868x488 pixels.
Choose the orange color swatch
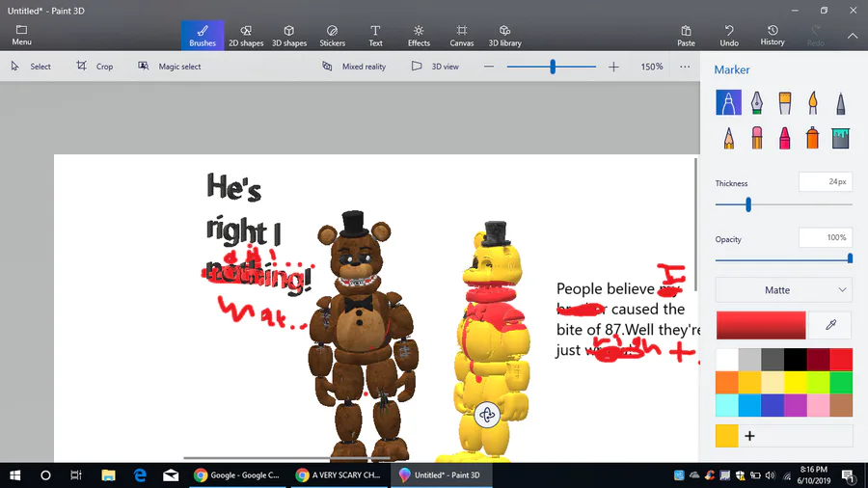click(x=727, y=382)
